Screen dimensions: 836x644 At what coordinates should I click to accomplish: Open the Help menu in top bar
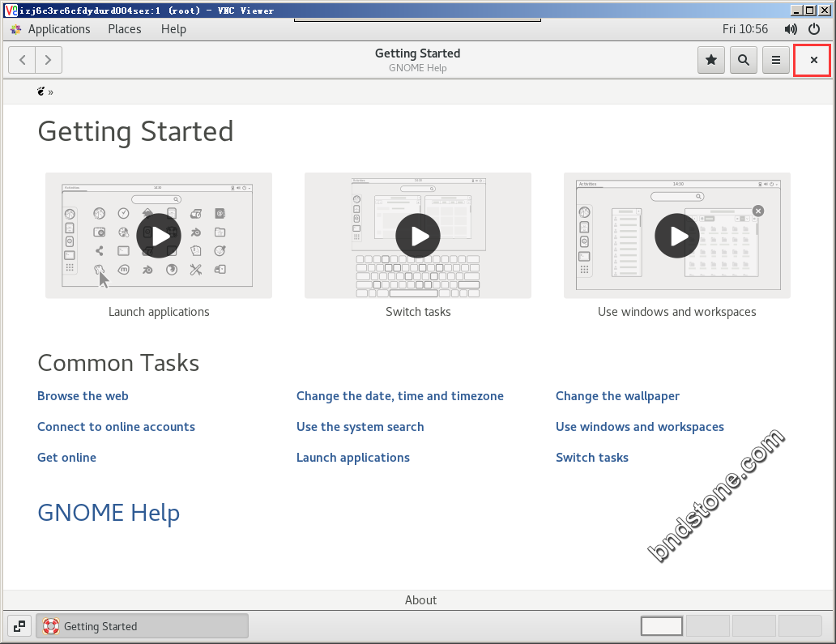(x=174, y=29)
